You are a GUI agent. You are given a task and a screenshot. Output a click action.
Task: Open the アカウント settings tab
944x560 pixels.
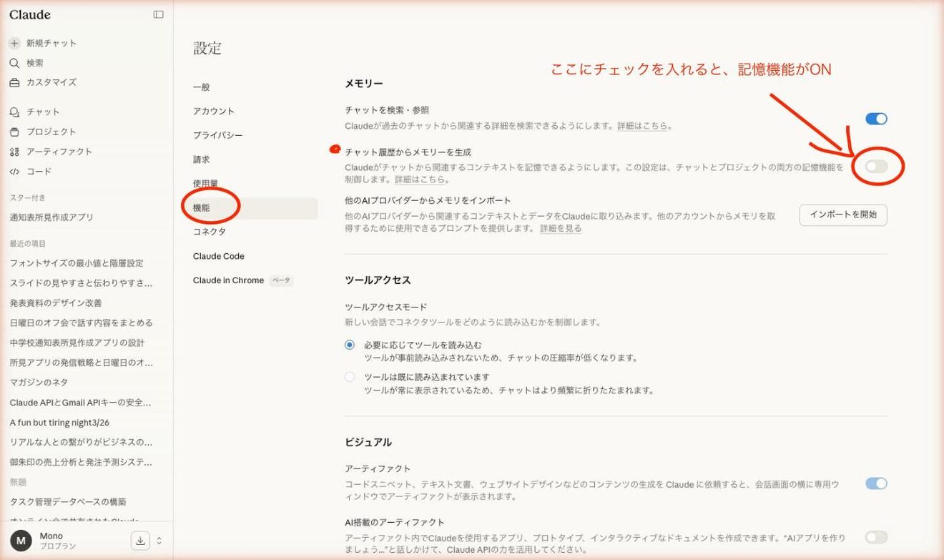click(x=214, y=111)
